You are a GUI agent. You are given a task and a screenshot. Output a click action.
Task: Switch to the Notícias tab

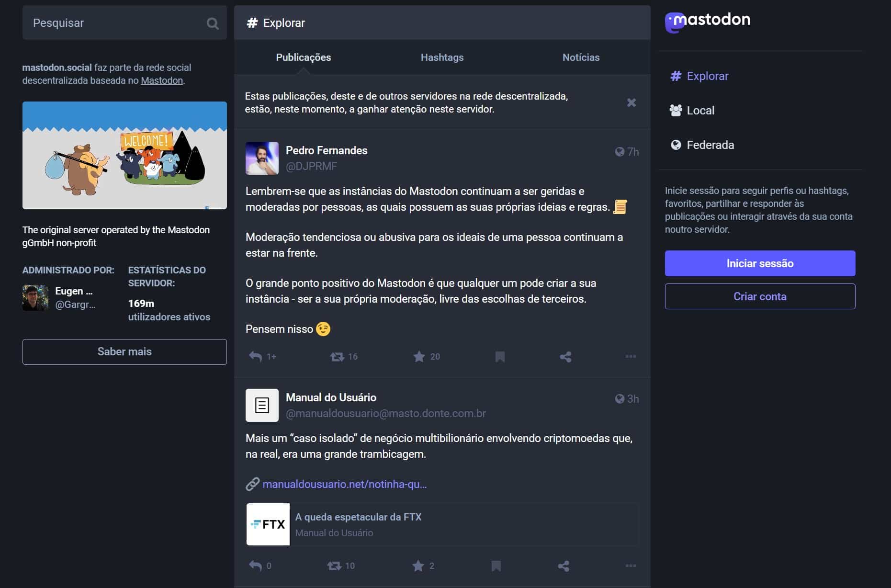(581, 57)
